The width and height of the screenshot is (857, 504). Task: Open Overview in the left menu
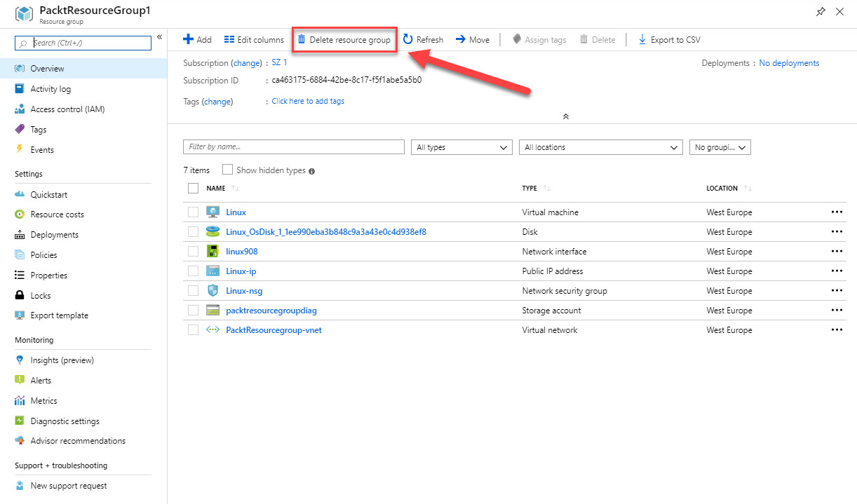point(83,69)
